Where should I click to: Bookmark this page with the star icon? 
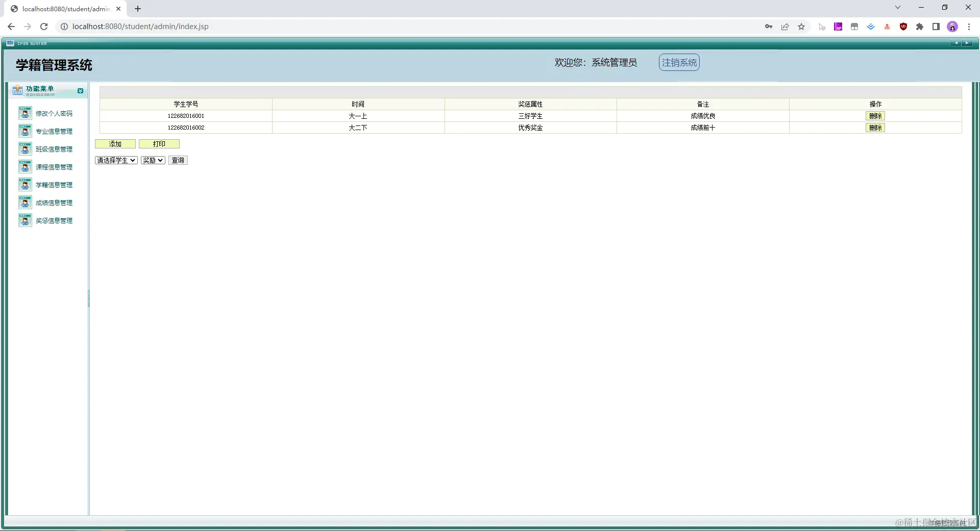(x=801, y=27)
